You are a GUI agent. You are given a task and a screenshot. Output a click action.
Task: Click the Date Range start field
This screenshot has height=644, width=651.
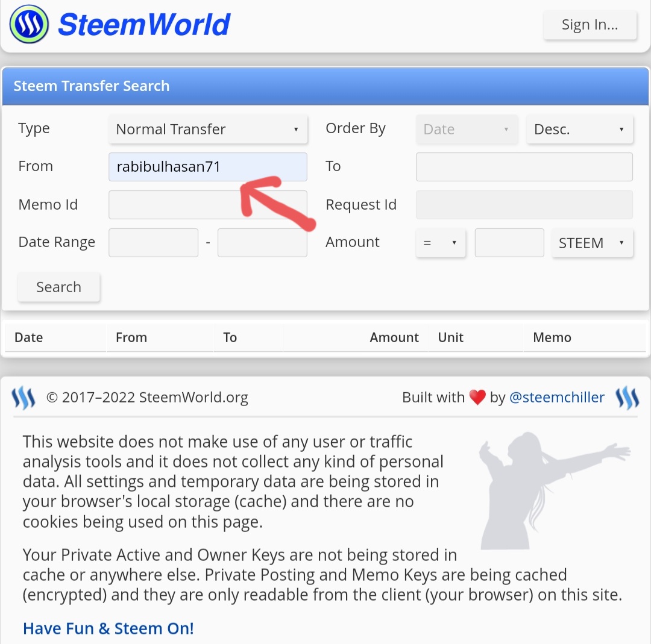[x=153, y=243]
